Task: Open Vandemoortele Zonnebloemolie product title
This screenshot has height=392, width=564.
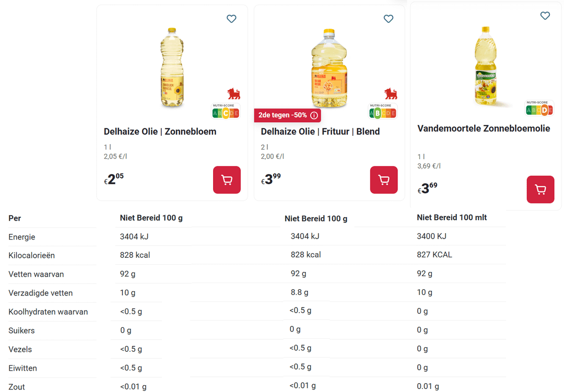Action: [x=484, y=128]
